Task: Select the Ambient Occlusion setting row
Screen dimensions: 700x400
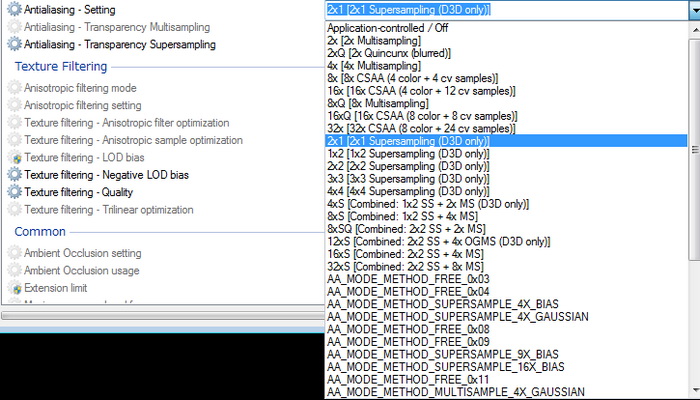Action: pyautogui.click(x=162, y=253)
